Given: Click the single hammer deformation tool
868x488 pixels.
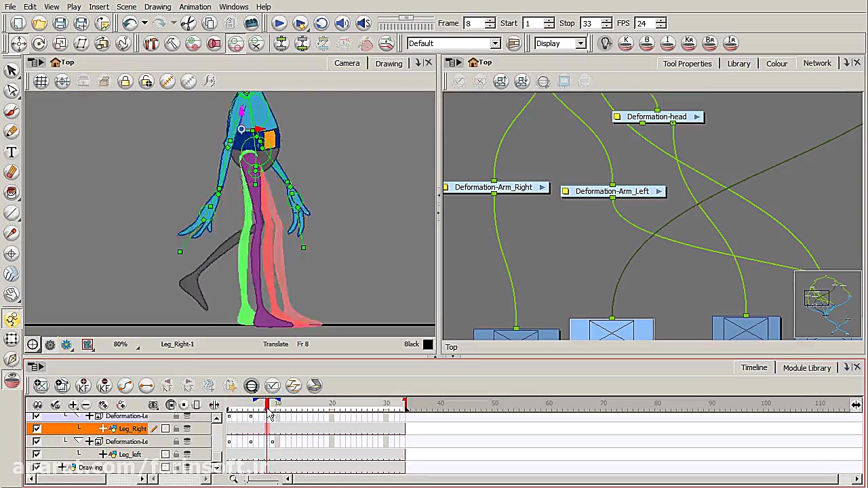Looking at the screenshot, I should [x=172, y=43].
